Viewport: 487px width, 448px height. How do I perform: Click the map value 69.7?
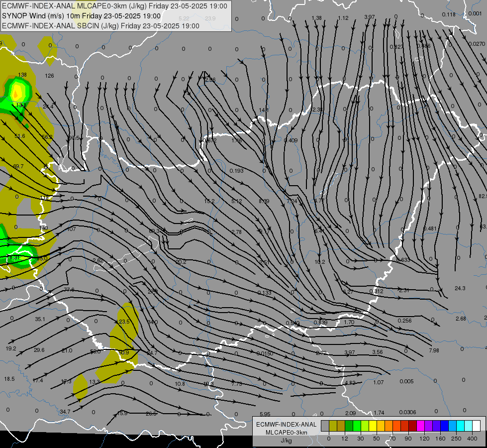point(18,166)
